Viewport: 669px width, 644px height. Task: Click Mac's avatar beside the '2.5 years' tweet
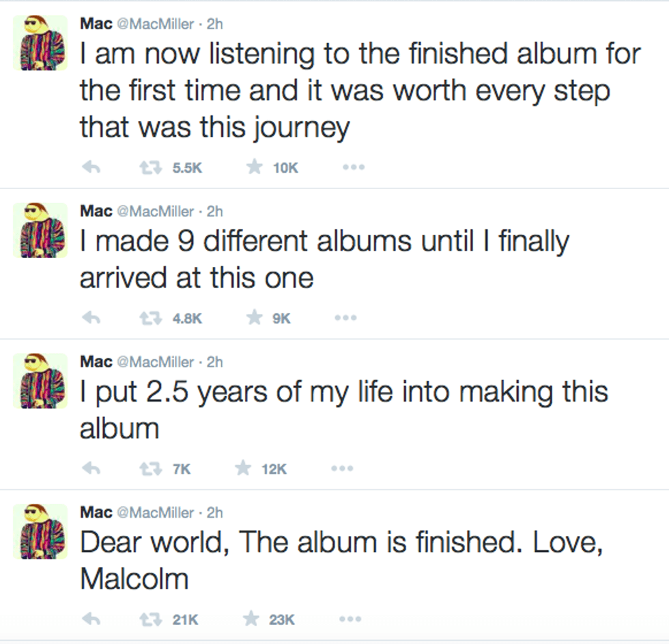pyautogui.click(x=40, y=381)
